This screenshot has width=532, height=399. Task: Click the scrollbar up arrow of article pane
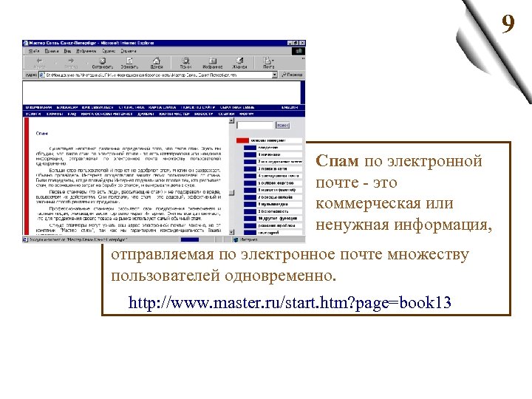(232, 120)
